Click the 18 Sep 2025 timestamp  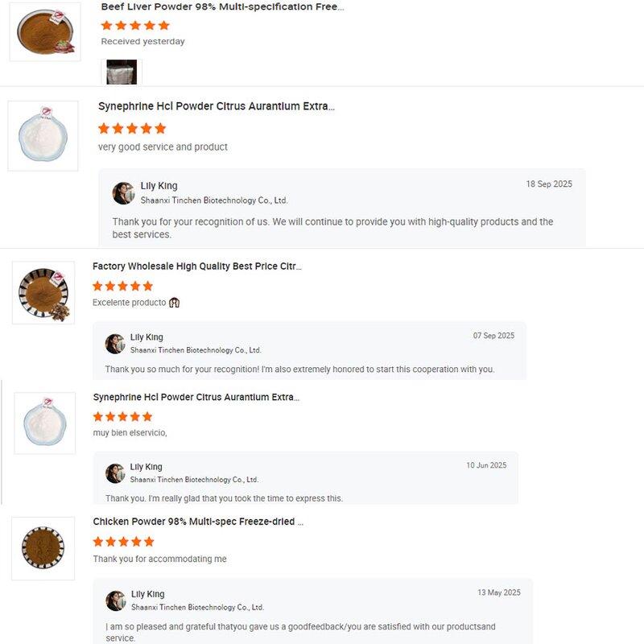coord(550,184)
